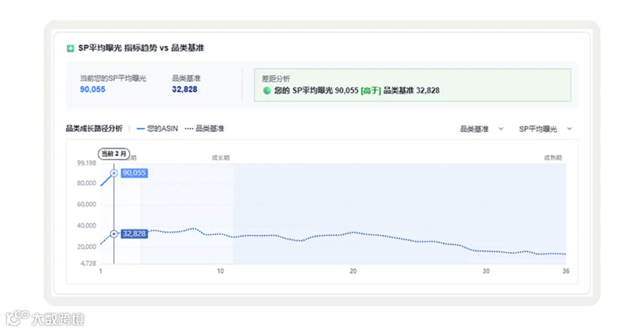Click the 差距分析 heading
The image size is (644, 331).
275,79
